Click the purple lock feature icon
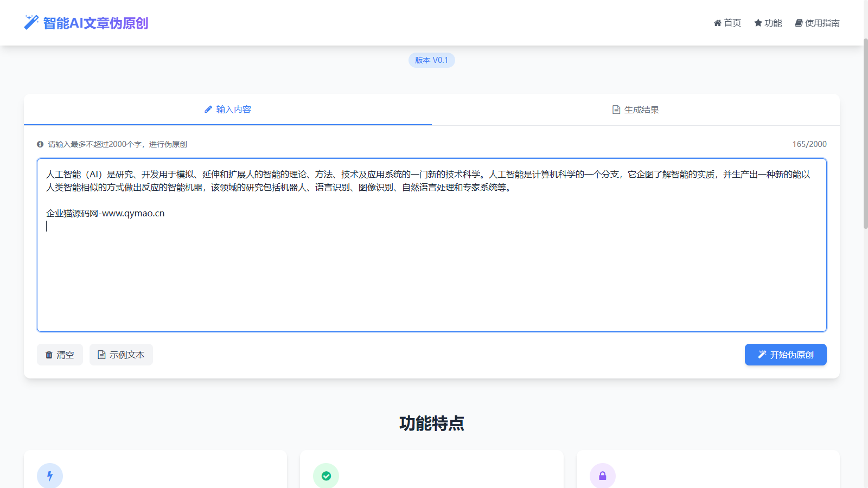 [x=602, y=476]
